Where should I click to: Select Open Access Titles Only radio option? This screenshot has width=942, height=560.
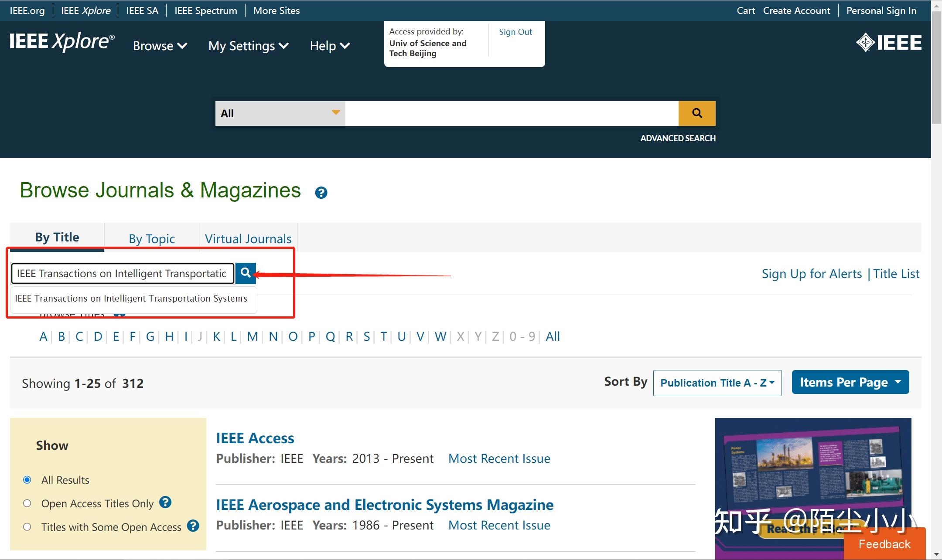[27, 503]
